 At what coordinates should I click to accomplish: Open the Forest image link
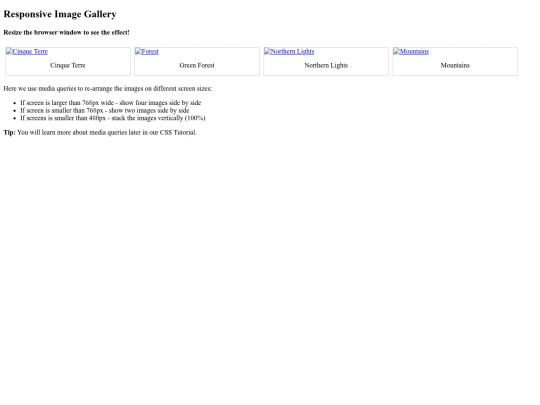coord(147,52)
